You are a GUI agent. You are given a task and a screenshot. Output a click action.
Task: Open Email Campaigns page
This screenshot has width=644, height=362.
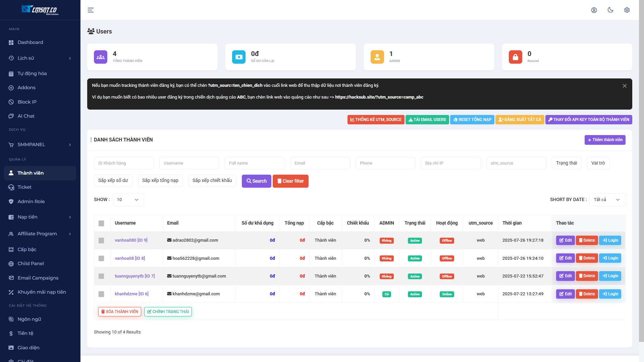40,278
